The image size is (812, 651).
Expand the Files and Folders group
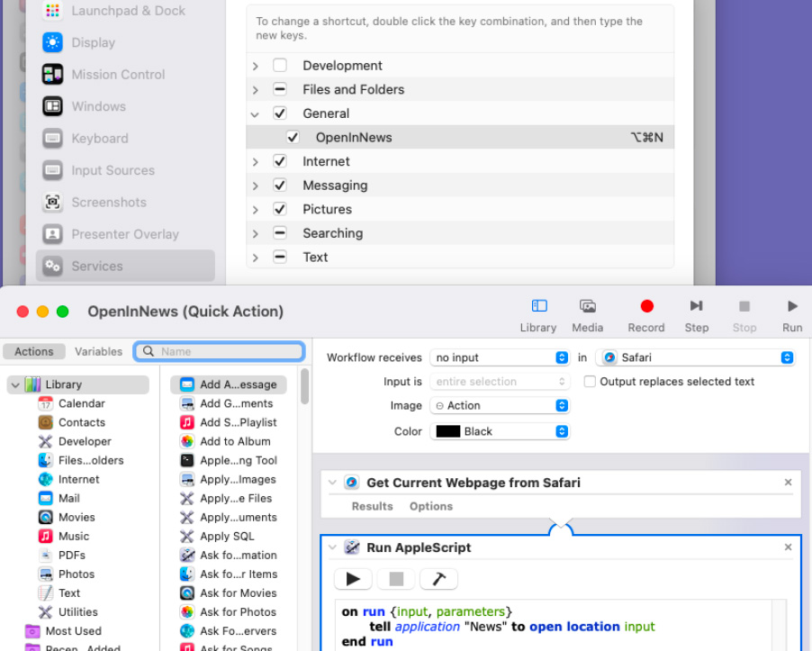point(255,90)
